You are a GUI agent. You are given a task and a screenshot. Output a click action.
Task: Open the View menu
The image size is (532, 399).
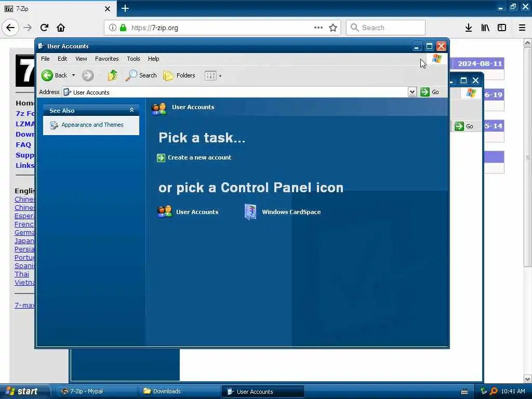(81, 59)
